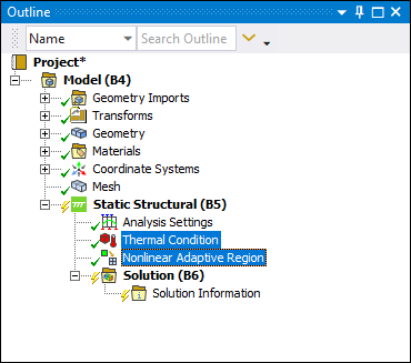This screenshot has height=363, width=411.
Task: Click the Analysis Settings icon
Action: (x=109, y=222)
